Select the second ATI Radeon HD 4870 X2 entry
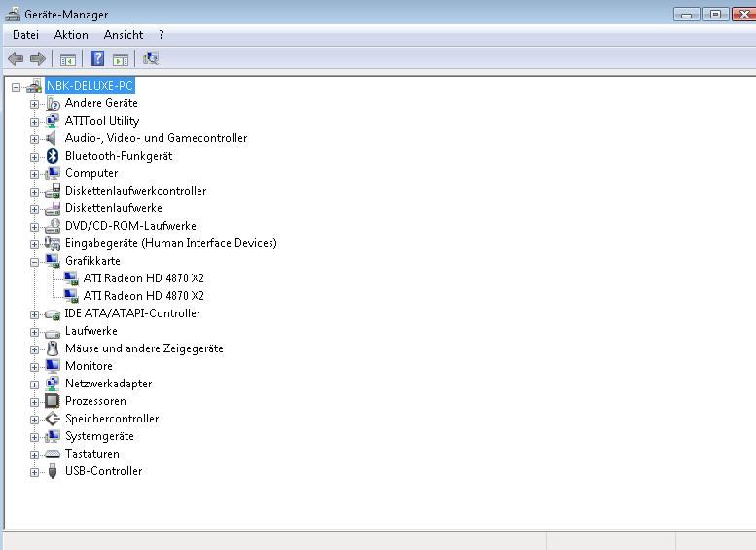 point(143,296)
